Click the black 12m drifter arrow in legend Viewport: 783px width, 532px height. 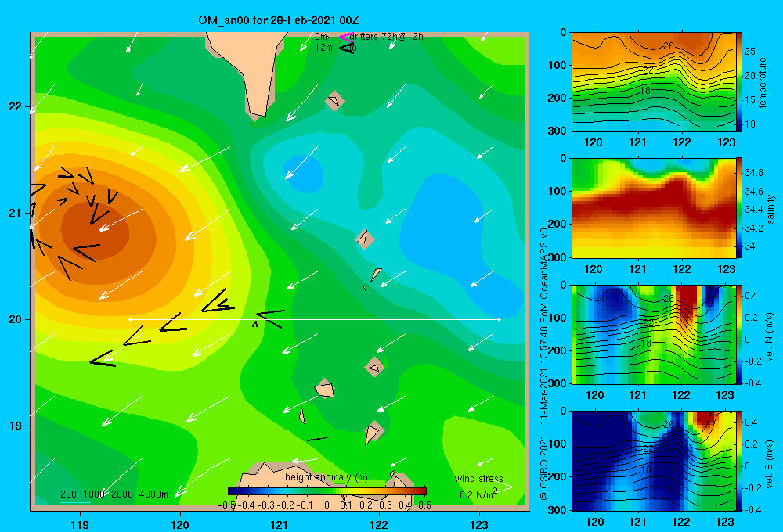pyautogui.click(x=347, y=48)
